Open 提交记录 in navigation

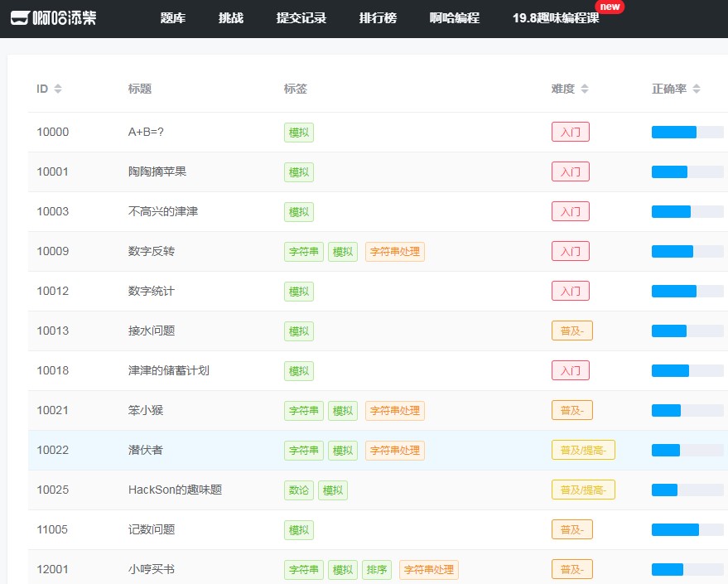(301, 18)
